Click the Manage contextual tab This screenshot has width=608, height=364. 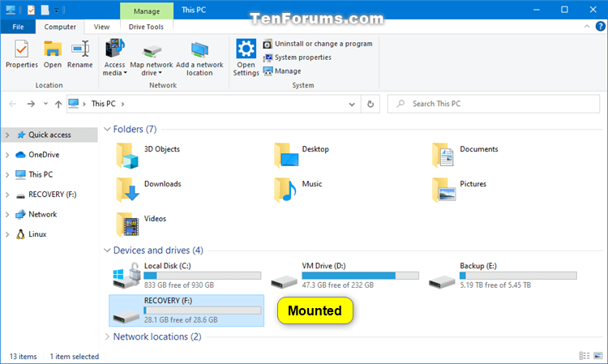(147, 11)
